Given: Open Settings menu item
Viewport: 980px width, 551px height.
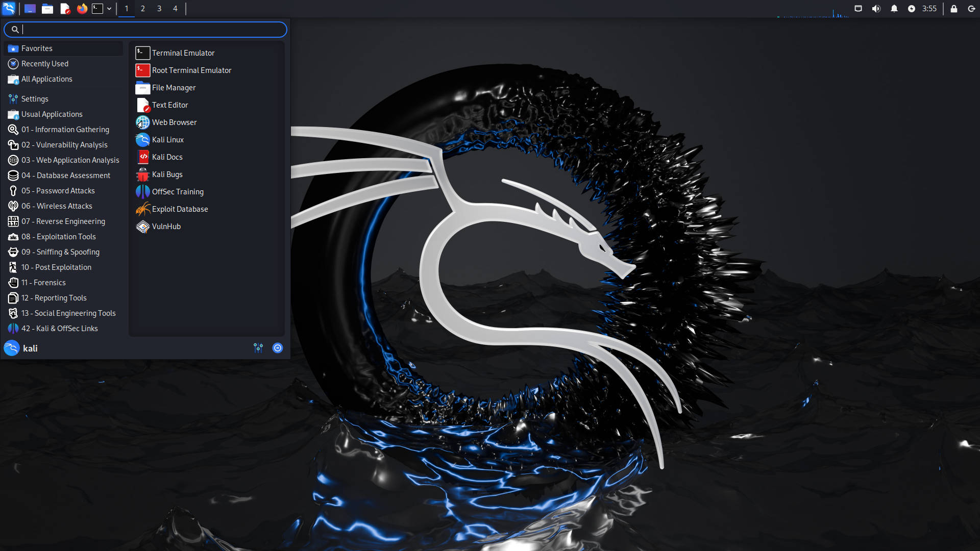Looking at the screenshot, I should (35, 98).
